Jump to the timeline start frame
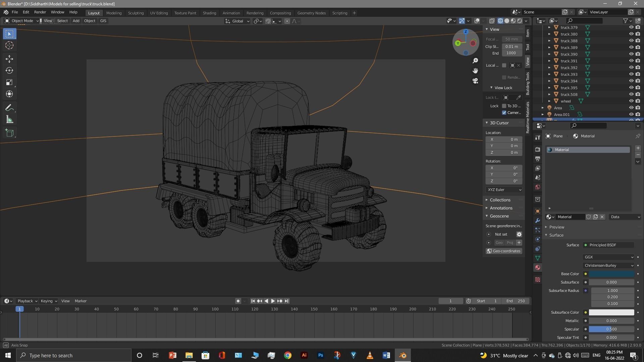 (253, 301)
